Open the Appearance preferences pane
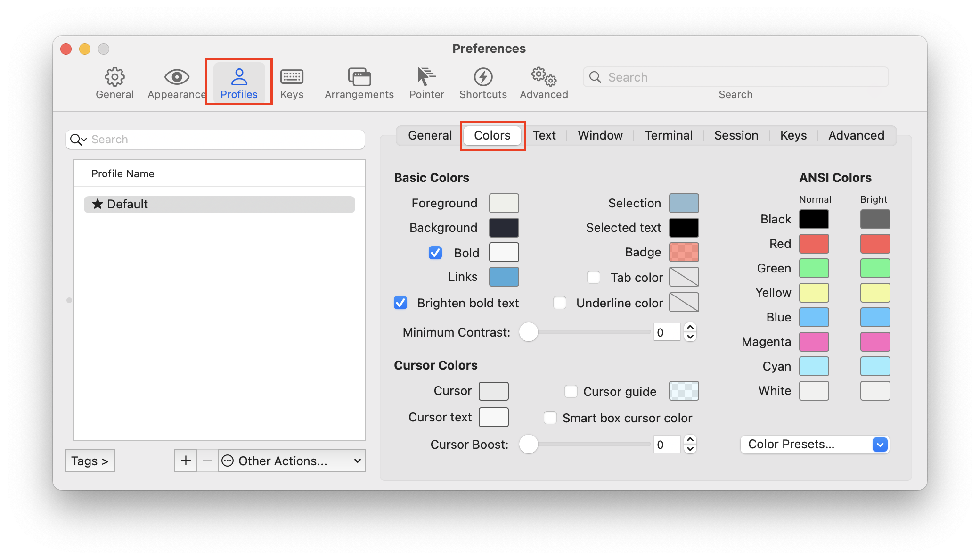 (177, 83)
